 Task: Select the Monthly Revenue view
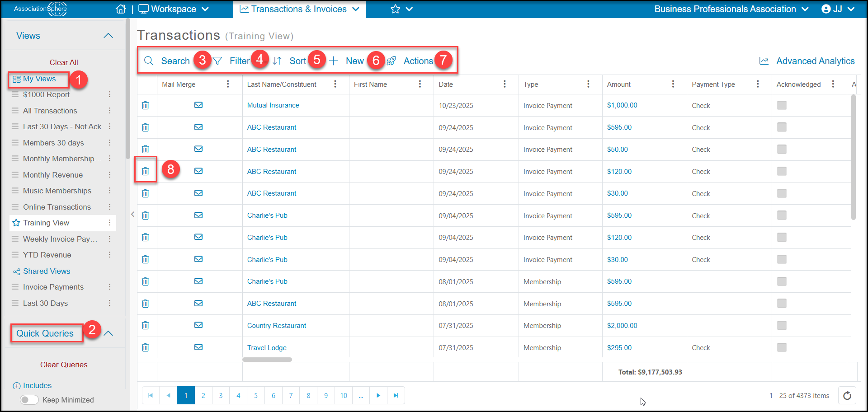click(x=53, y=175)
